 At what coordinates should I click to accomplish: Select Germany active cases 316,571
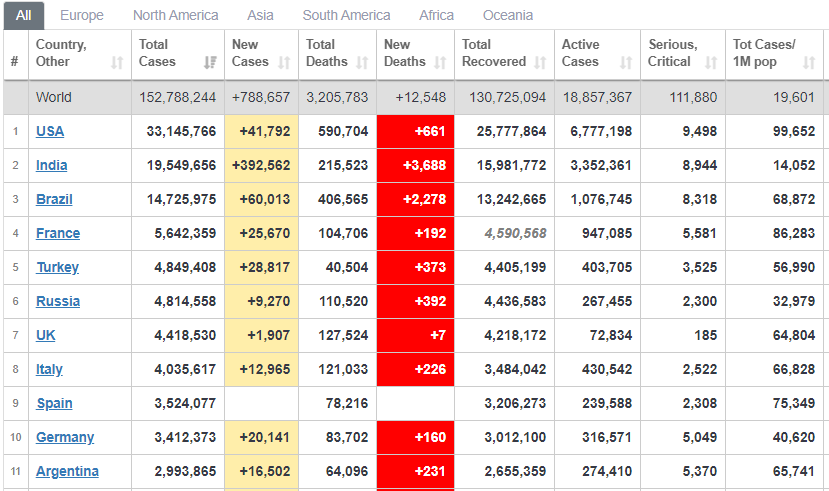point(607,438)
